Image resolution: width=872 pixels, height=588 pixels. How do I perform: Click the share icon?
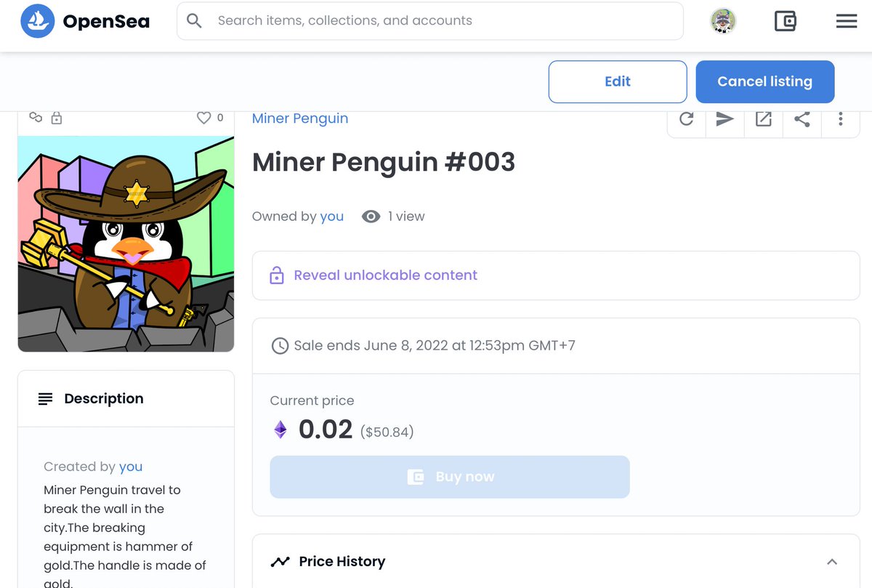[x=802, y=119]
